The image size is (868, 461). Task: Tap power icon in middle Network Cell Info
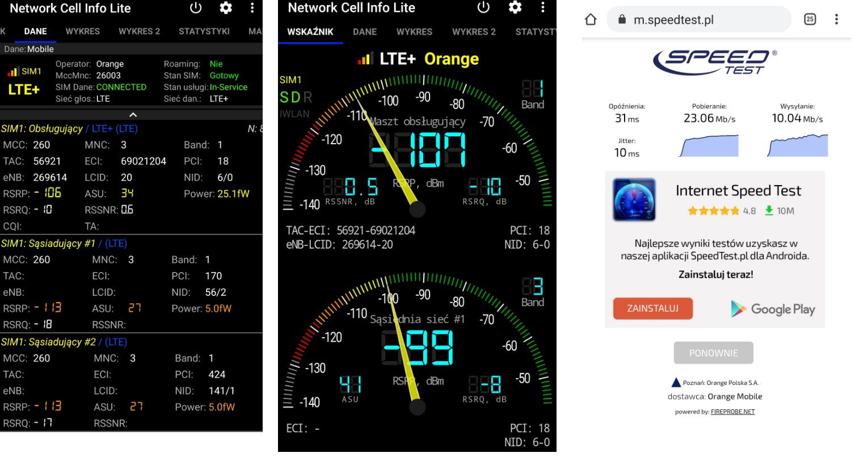(x=483, y=7)
